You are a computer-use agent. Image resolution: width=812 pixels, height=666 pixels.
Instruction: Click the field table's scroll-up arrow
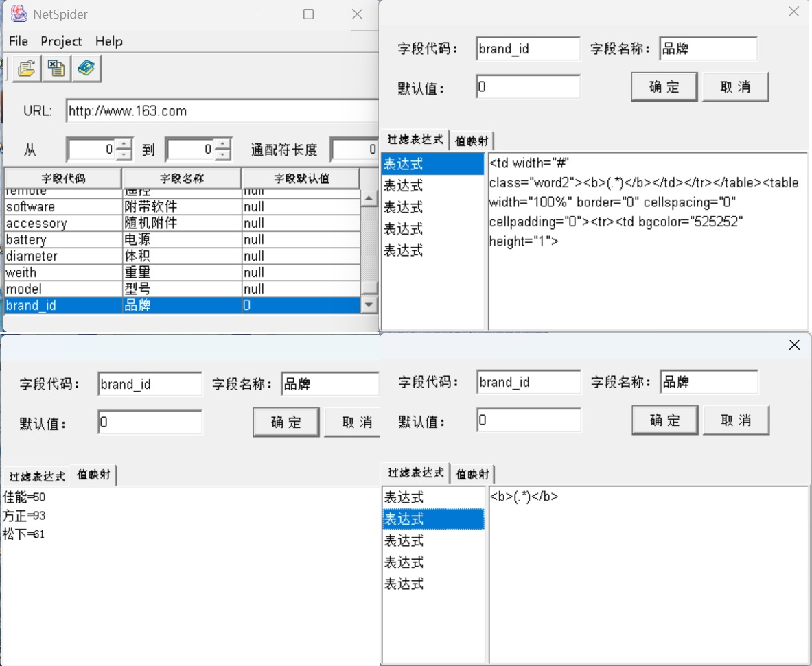pyautogui.click(x=369, y=198)
